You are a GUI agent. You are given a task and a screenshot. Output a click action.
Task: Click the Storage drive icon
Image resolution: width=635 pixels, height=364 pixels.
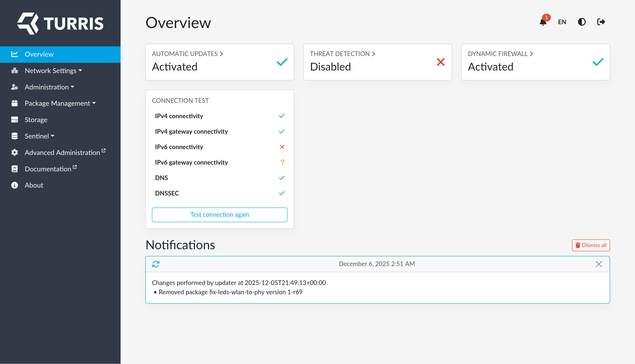[14, 120]
